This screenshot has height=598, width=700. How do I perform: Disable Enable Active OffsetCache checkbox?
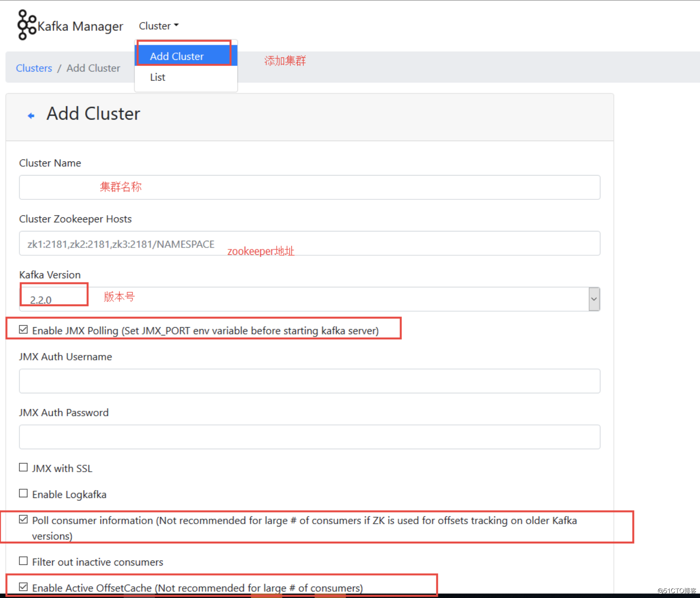pyautogui.click(x=23, y=586)
